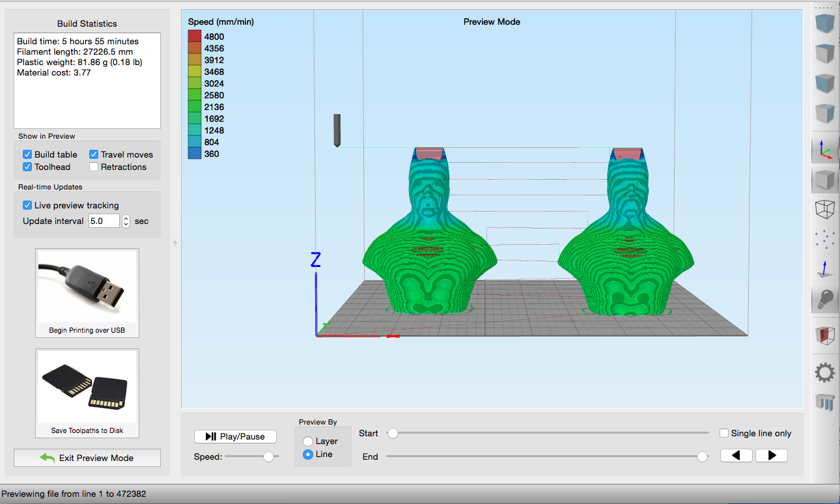Select the wireframe cube view icon
The width and height of the screenshot is (840, 504).
pyautogui.click(x=825, y=210)
